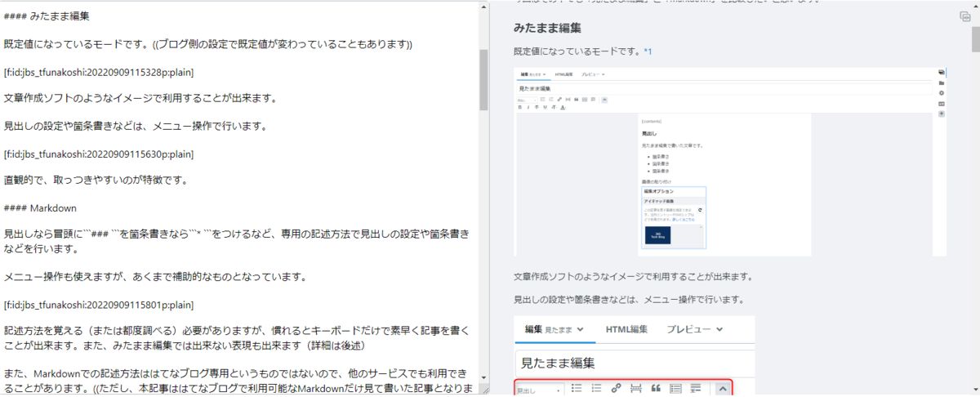Click the read-more break icon in the large toolbar image
This screenshot has width=980, height=397.
[x=636, y=388]
